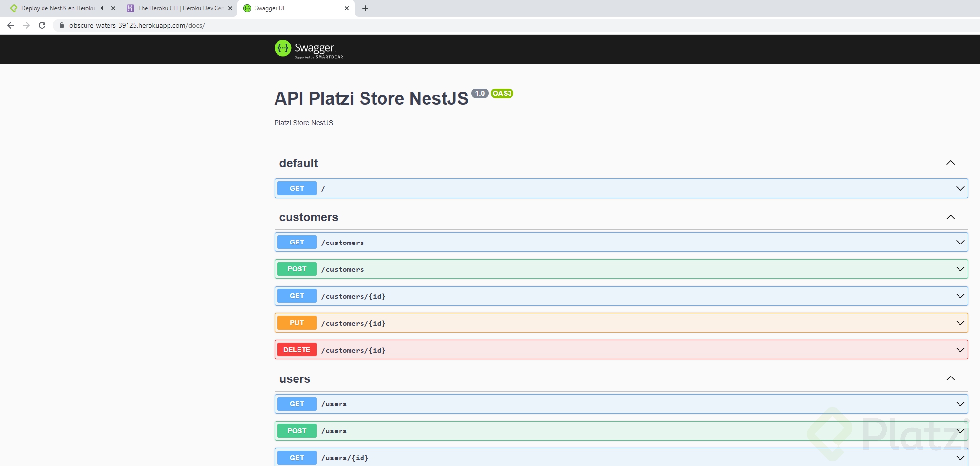Click the green Swagger favicon on the active tab
Screen dimensions: 980x466
point(246,8)
